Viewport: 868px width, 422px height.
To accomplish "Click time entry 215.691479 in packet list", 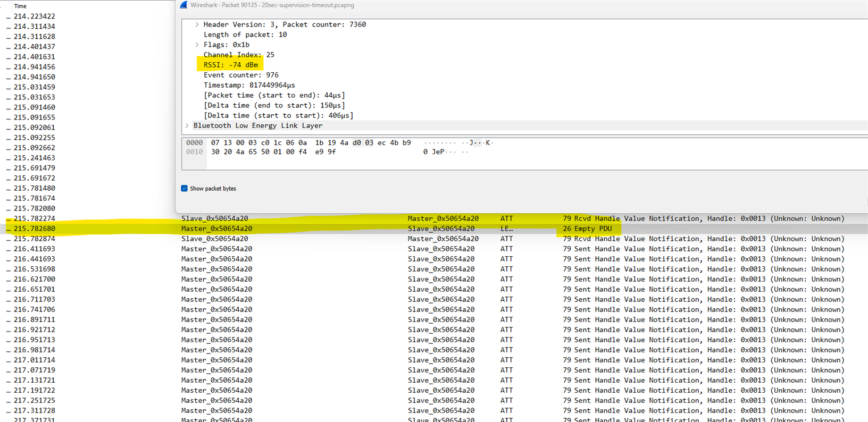I will [x=35, y=168].
